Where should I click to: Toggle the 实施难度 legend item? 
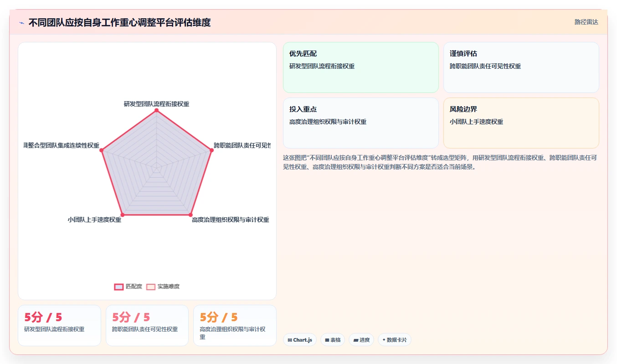163,287
